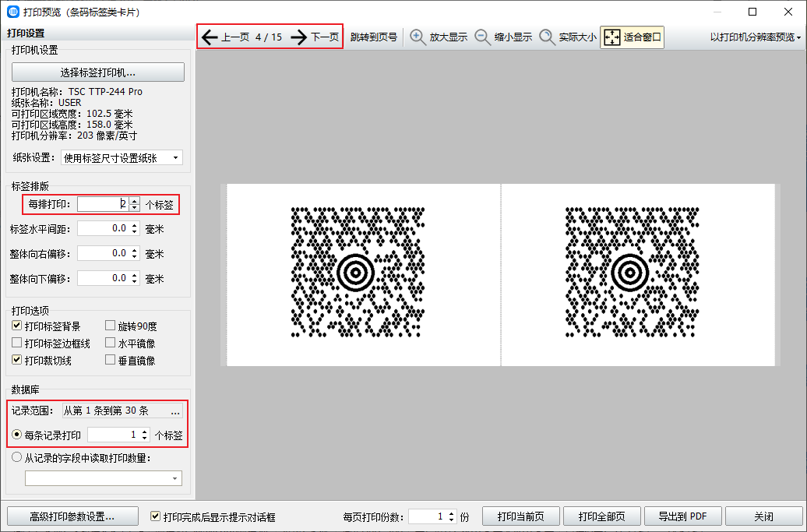Uncheck 打印标签背景 checkbox
Screen dimensions: 807x532
click(x=17, y=326)
